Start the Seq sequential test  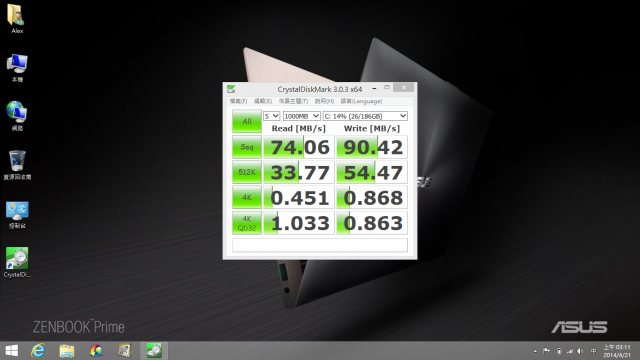click(247, 147)
